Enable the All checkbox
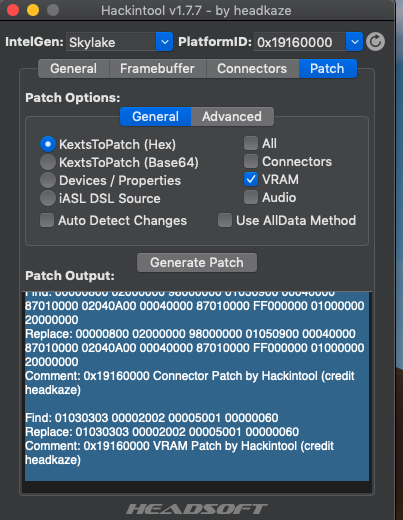The width and height of the screenshot is (403, 520). click(251, 143)
